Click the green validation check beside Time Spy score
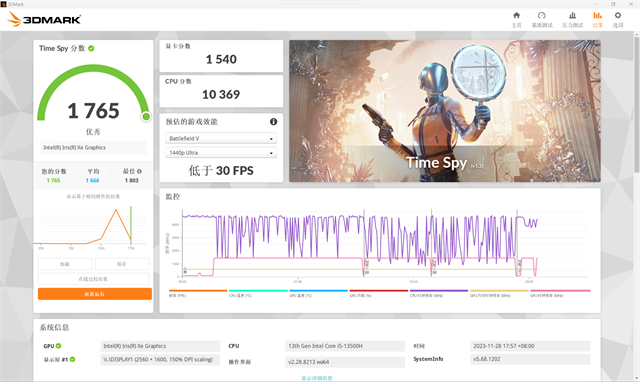640x382 pixels. click(x=91, y=48)
